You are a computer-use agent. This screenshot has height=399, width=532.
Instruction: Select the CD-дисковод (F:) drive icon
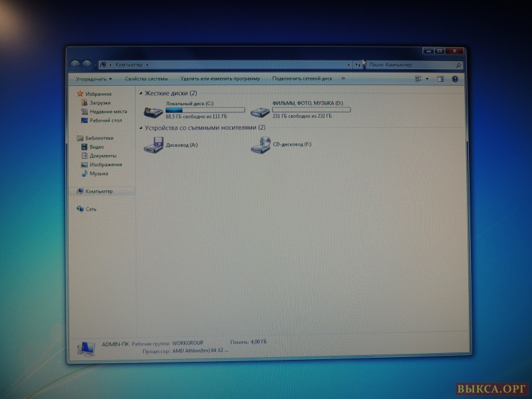pyautogui.click(x=261, y=144)
